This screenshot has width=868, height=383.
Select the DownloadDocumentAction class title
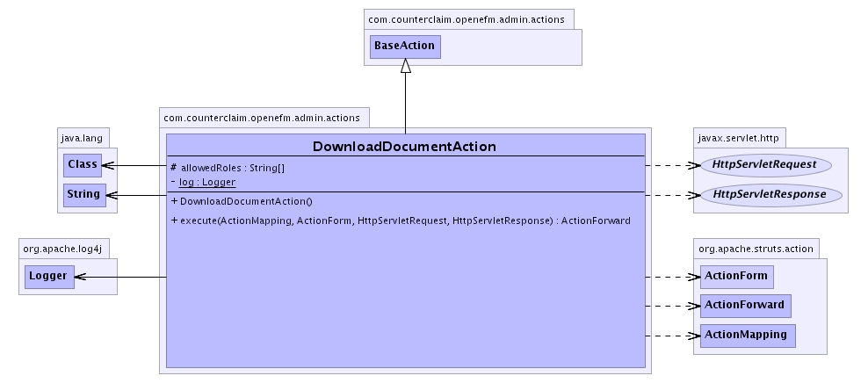404,146
